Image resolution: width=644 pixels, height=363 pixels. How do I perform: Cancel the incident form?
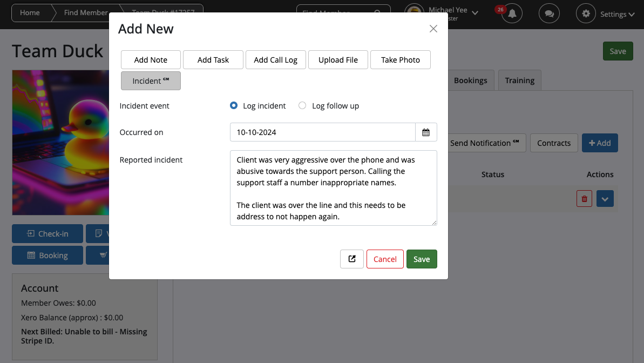coord(385,259)
